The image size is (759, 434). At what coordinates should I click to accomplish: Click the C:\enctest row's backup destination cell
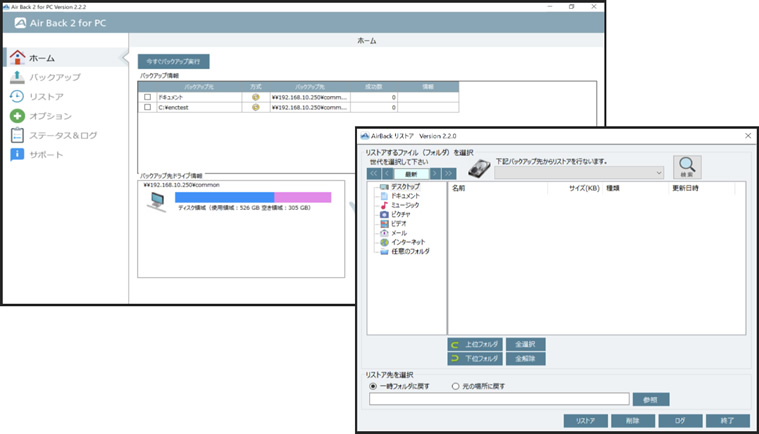[x=310, y=107]
